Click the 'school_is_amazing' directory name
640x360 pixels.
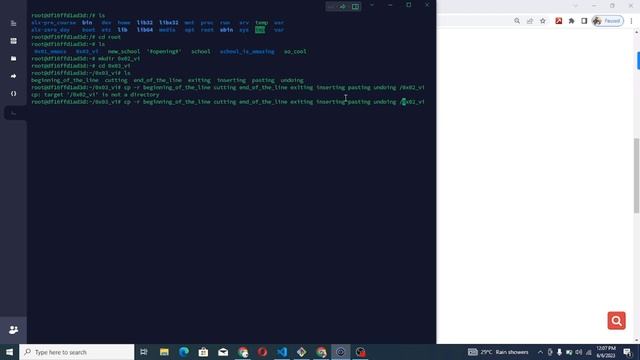pos(247,51)
